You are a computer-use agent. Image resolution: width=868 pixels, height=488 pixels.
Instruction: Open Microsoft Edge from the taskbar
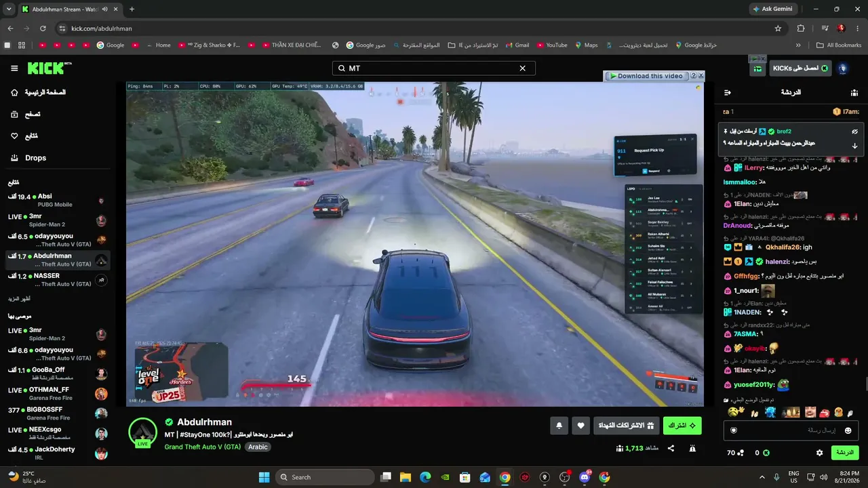tap(425, 477)
